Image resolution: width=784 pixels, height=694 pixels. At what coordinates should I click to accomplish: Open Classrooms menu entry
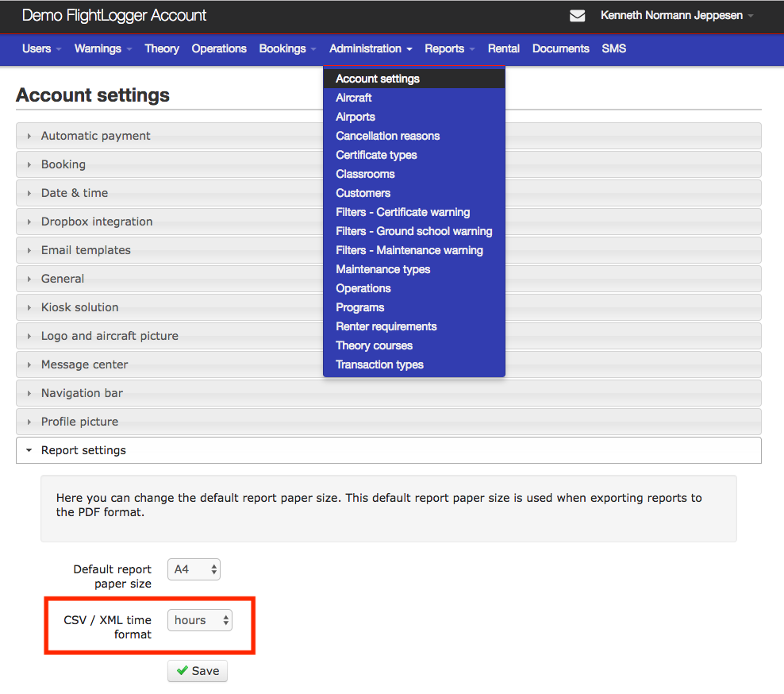(x=414, y=174)
